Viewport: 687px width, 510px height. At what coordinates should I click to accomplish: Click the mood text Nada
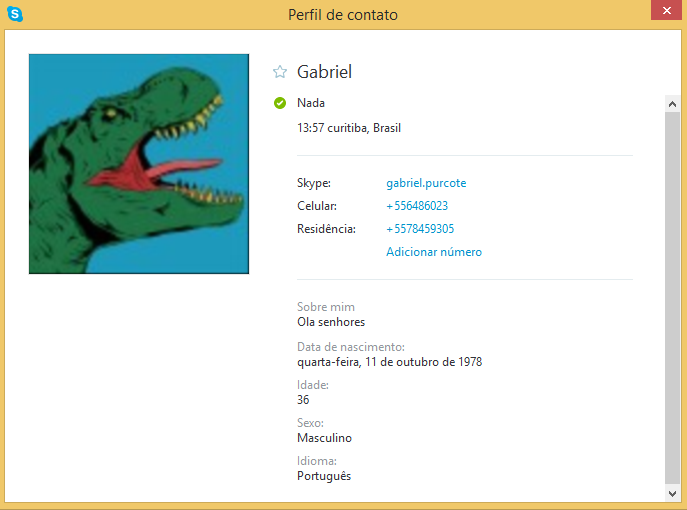coord(311,103)
